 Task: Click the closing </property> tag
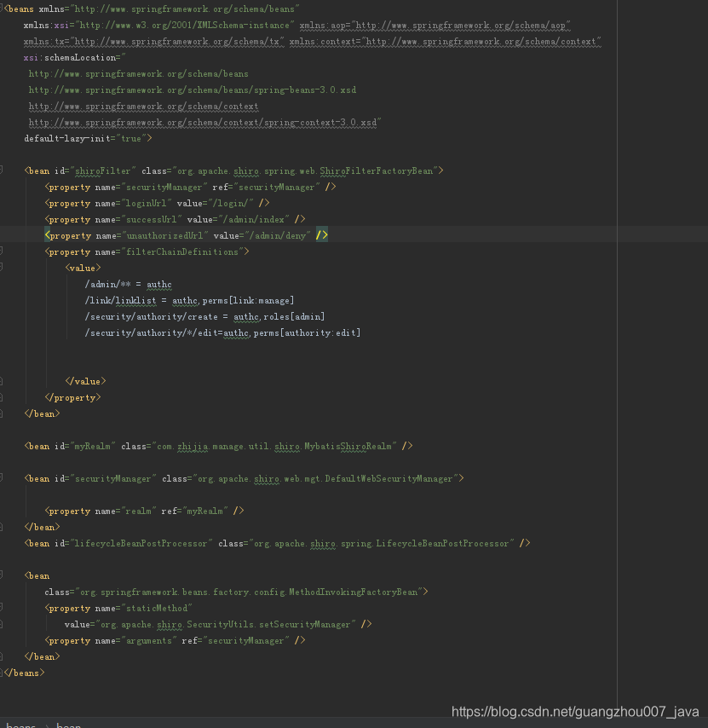click(72, 397)
